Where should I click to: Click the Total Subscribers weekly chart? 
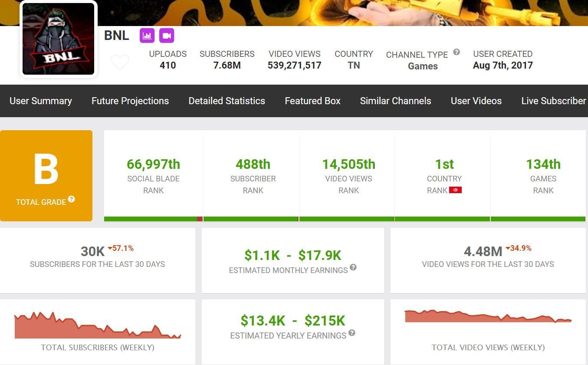point(98,326)
